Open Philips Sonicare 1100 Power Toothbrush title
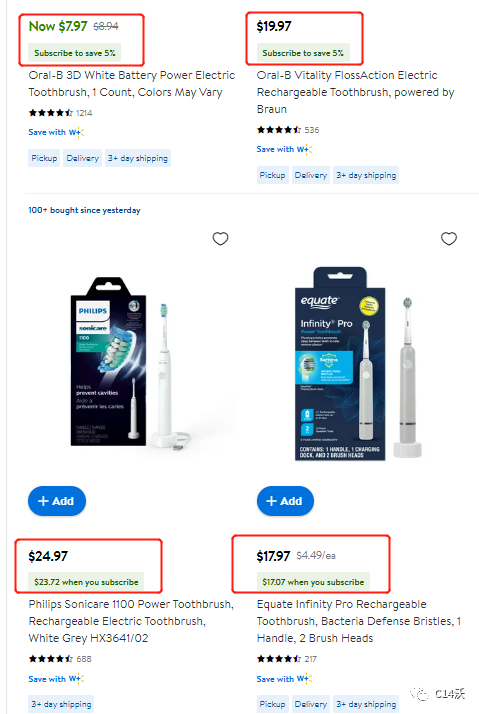This screenshot has width=479, height=714. point(131,621)
